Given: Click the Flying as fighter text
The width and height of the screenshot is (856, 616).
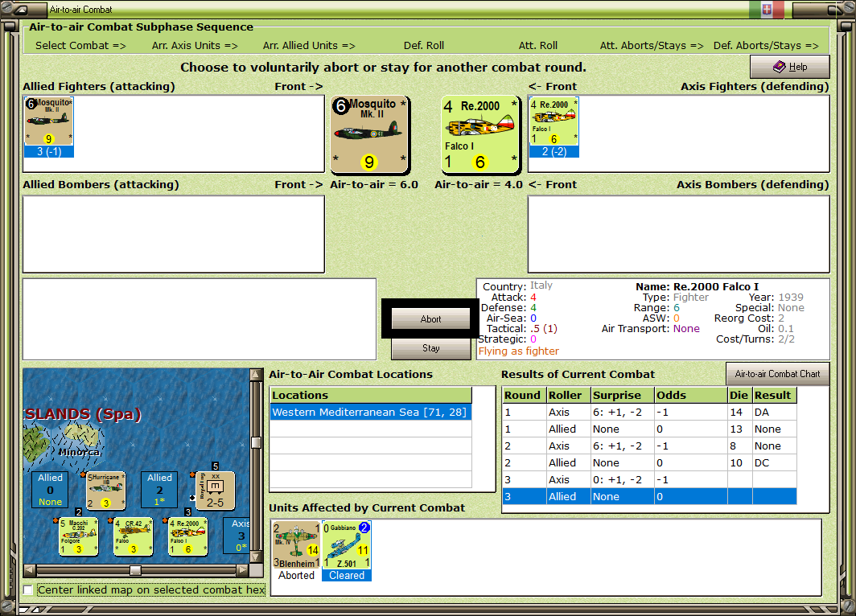Looking at the screenshot, I should (519, 351).
